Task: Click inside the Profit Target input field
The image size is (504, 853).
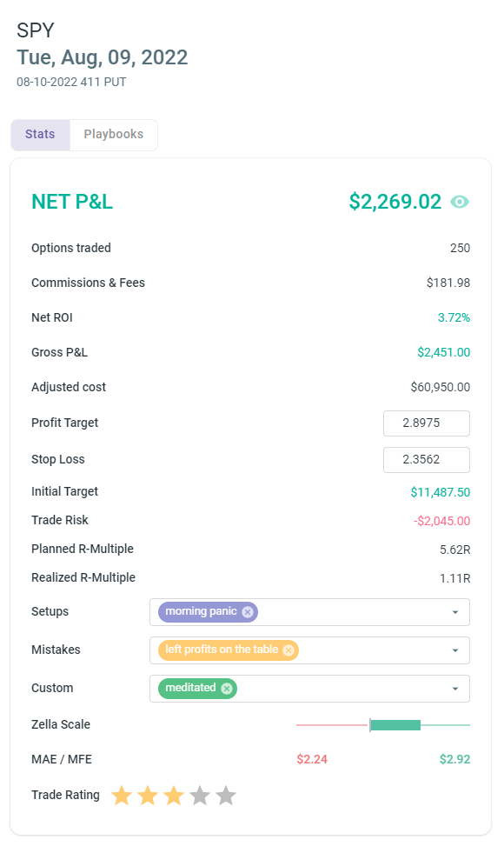Action: [426, 423]
